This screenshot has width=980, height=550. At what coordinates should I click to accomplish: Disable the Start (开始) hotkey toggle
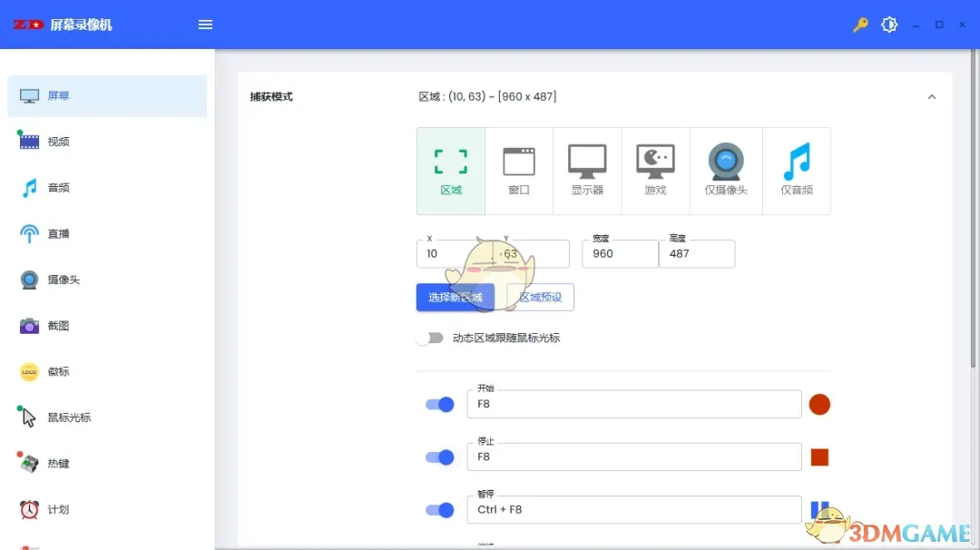tap(439, 405)
